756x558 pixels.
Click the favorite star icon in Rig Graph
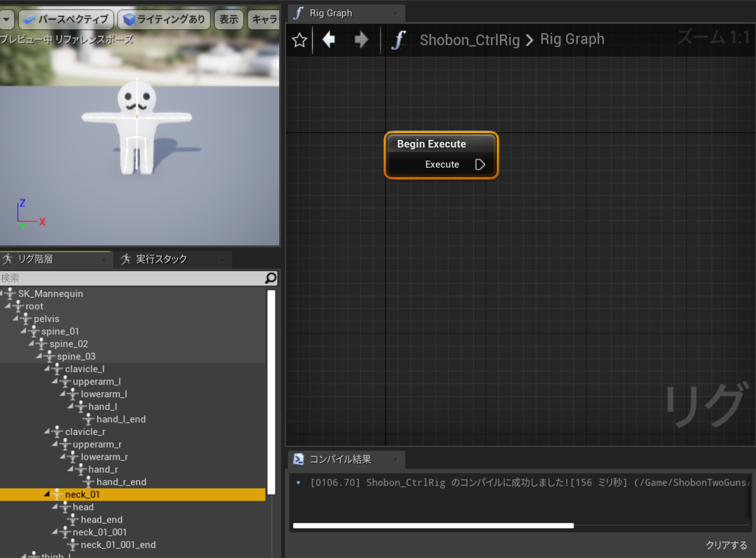pyautogui.click(x=300, y=40)
